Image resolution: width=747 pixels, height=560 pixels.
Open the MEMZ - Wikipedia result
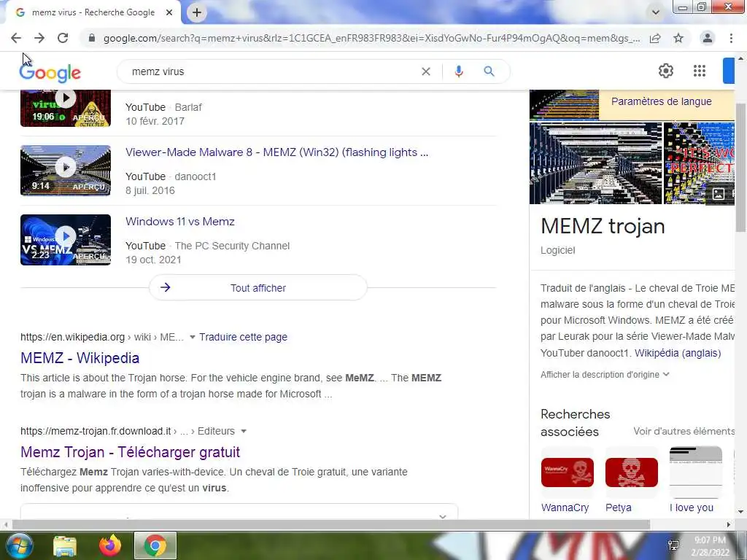(x=80, y=358)
